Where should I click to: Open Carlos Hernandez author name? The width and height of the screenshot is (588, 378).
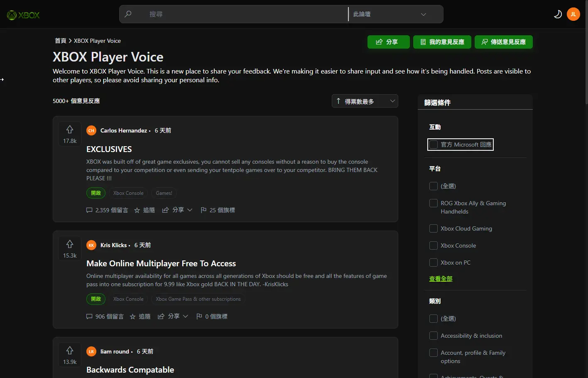[x=124, y=130]
